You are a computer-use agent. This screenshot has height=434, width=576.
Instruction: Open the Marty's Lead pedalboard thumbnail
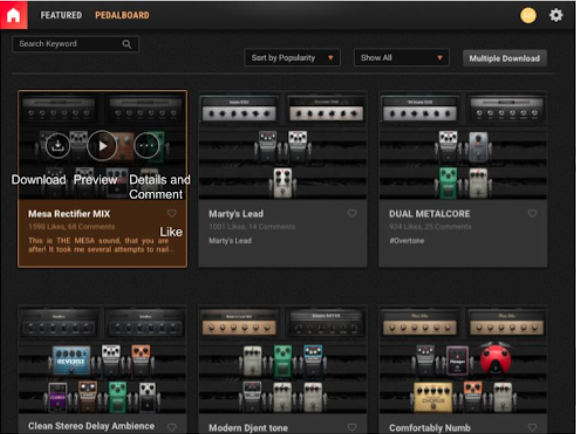(282, 145)
